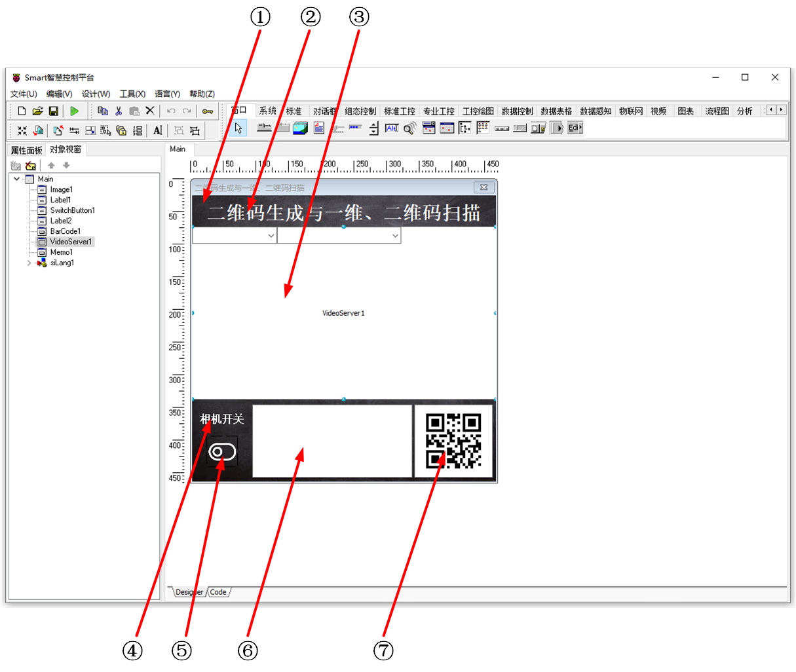Image resolution: width=796 pixels, height=672 pixels.
Task: Open the 设计(W) menu
Action: tap(96, 94)
